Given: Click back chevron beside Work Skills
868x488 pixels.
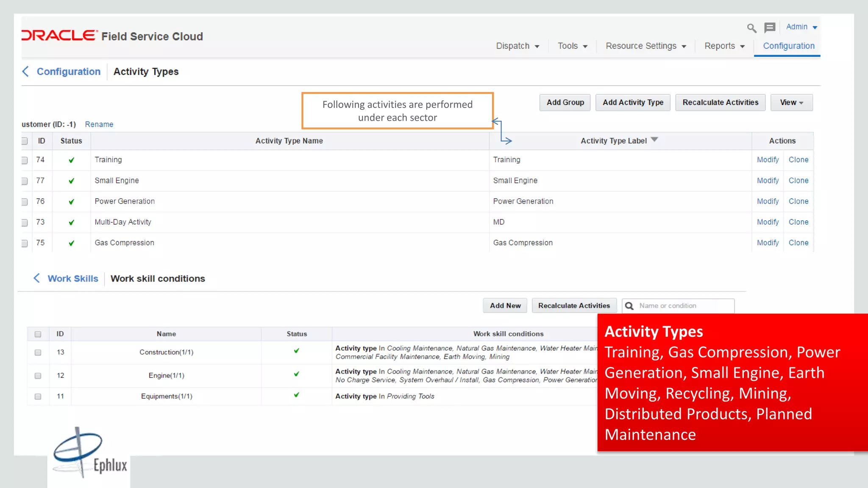Looking at the screenshot, I should pyautogui.click(x=37, y=278).
